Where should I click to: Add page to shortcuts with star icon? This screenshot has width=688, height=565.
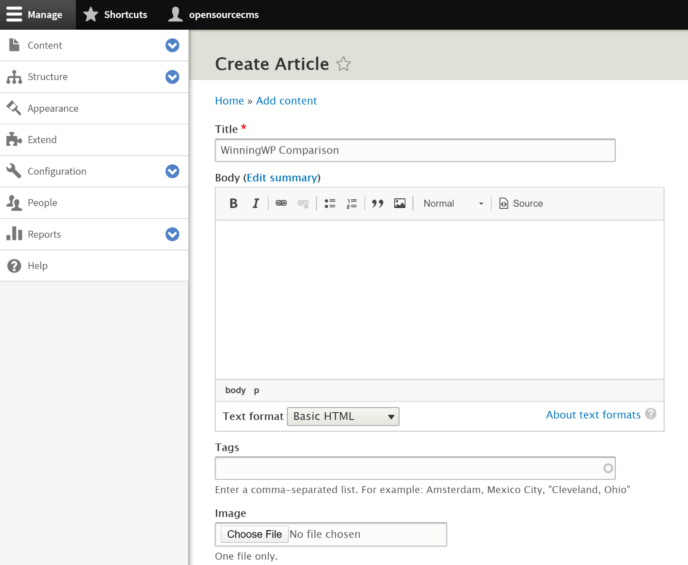tap(344, 64)
